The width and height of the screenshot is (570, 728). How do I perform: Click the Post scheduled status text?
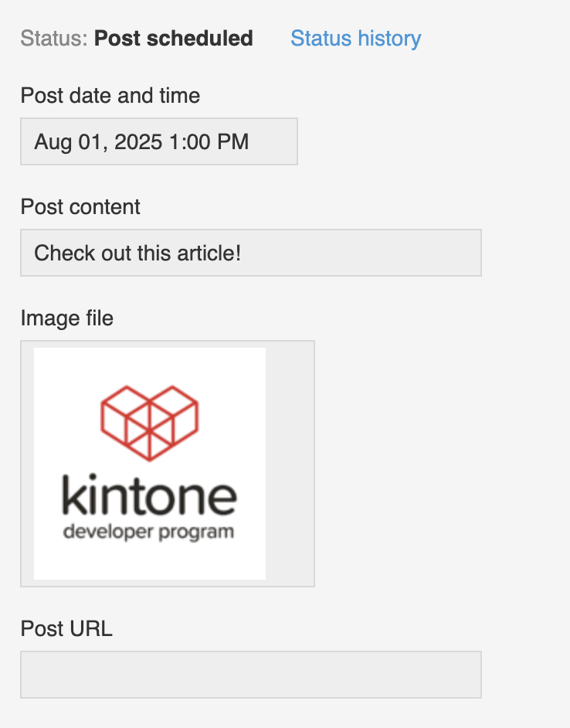(173, 39)
